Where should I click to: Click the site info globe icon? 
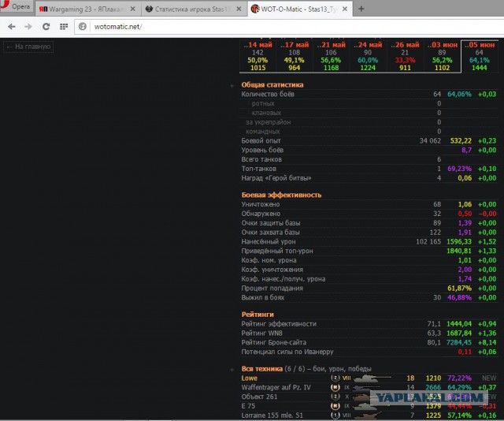83,26
